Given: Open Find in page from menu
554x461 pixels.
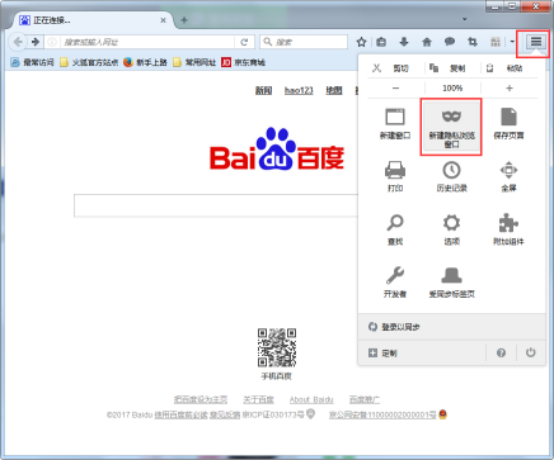Looking at the screenshot, I should [x=395, y=230].
